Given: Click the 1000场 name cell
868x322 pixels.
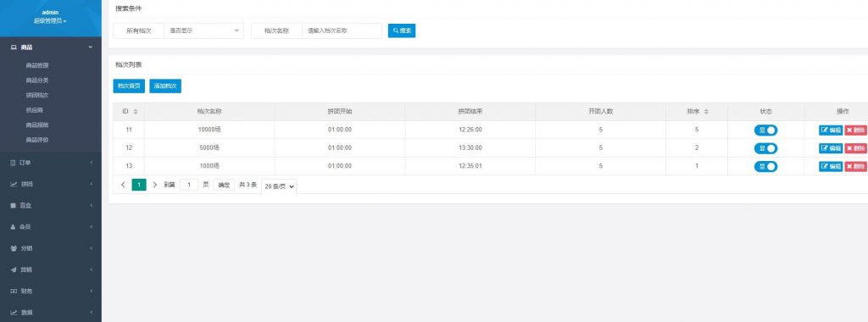Looking at the screenshot, I should [210, 166].
